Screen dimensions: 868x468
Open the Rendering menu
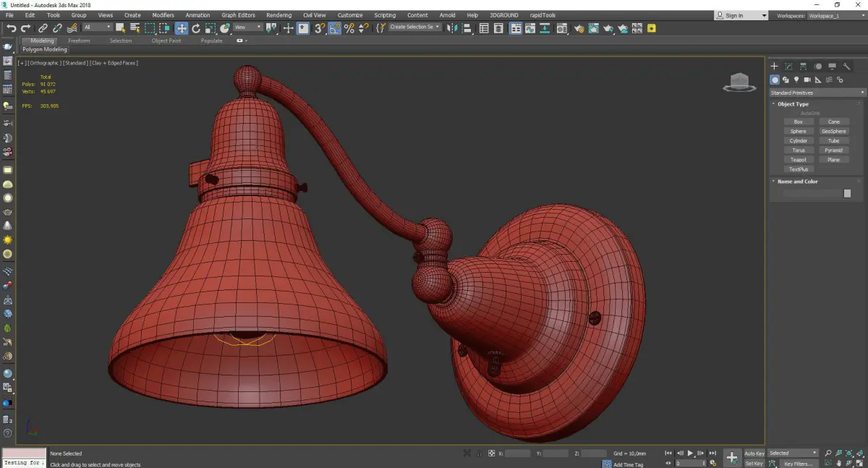click(x=278, y=15)
